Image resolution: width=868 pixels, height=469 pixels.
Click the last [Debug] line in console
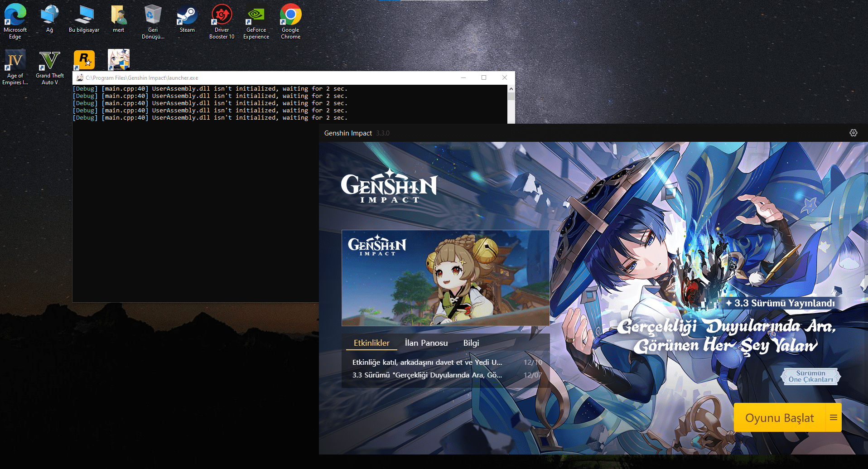tap(210, 118)
